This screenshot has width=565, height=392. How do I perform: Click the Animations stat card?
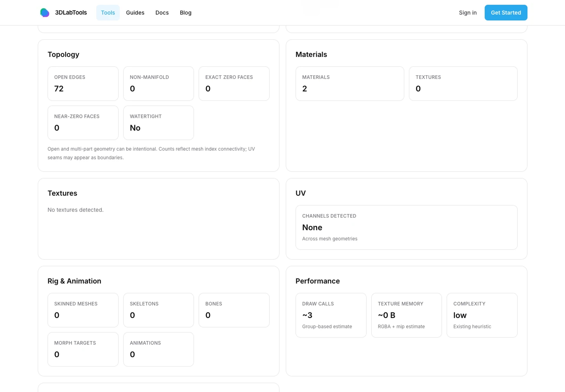158,349
